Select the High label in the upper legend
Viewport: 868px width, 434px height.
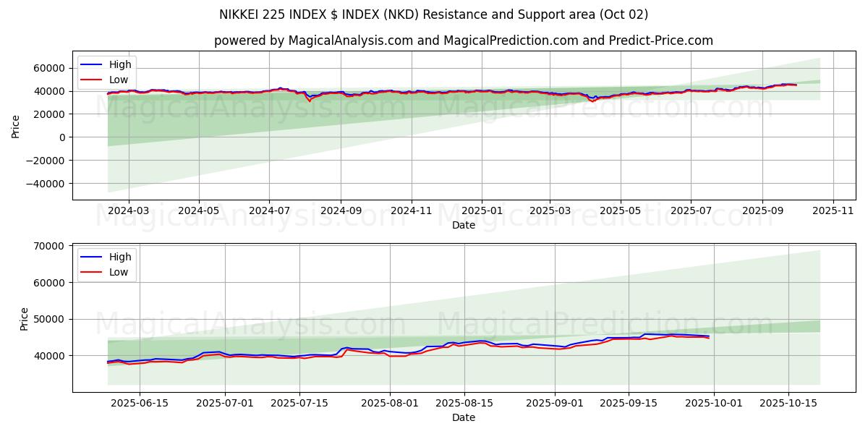coord(120,65)
